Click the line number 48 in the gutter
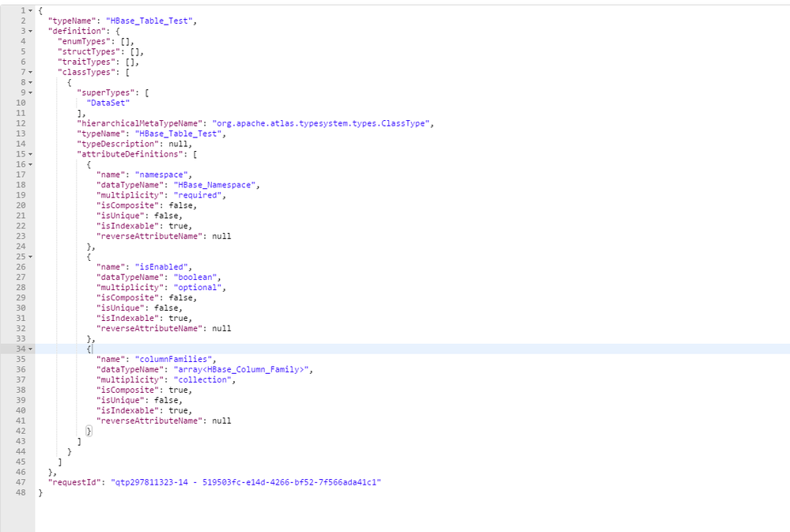 coord(19,492)
